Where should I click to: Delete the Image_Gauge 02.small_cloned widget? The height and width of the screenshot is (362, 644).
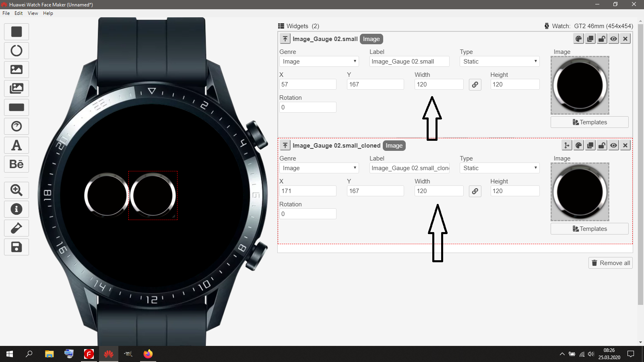(x=625, y=145)
